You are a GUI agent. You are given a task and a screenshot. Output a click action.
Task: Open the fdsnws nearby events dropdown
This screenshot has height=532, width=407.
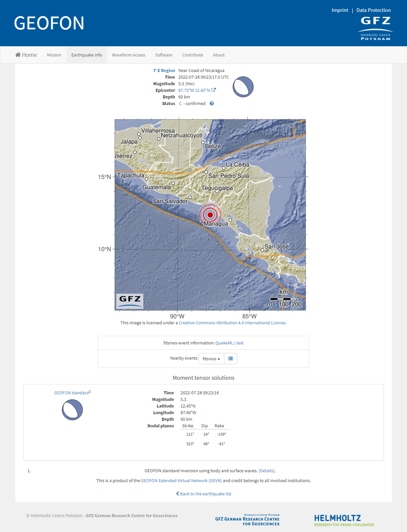coord(211,359)
